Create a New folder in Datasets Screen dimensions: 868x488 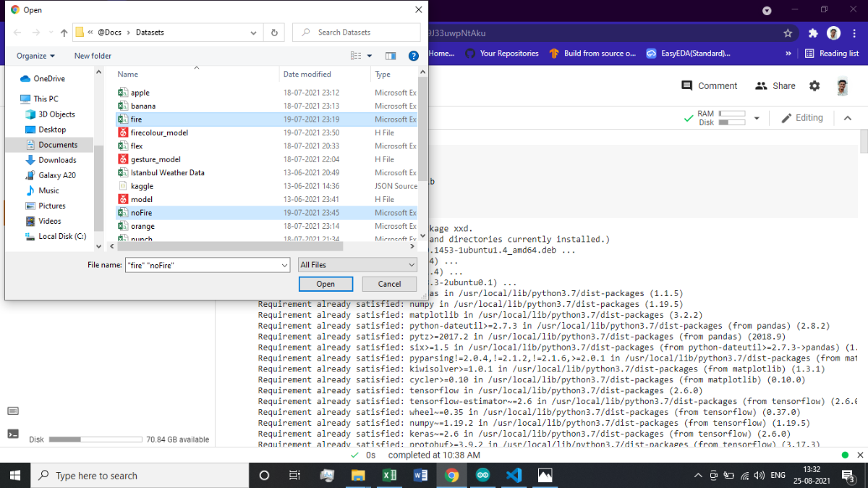click(92, 56)
